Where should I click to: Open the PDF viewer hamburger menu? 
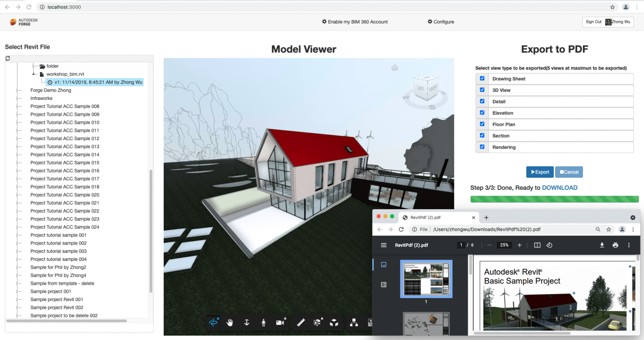click(x=383, y=244)
